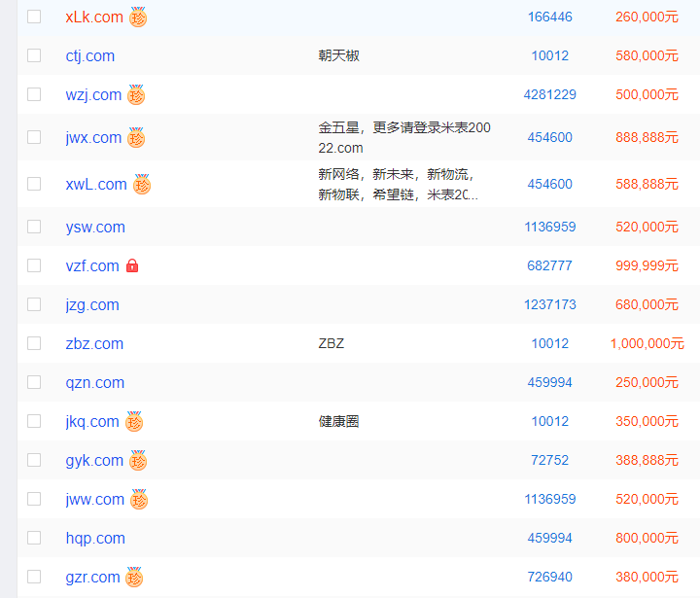Screen dimensions: 700x598
Task: Click the 1,000,000元 price of zbz.com
Action: point(647,343)
